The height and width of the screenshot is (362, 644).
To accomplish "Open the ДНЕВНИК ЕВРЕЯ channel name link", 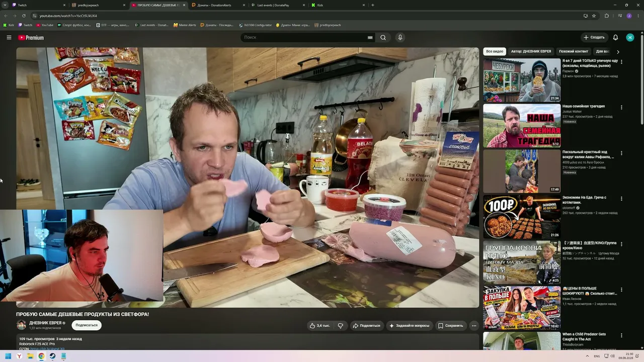I will pyautogui.click(x=45, y=323).
